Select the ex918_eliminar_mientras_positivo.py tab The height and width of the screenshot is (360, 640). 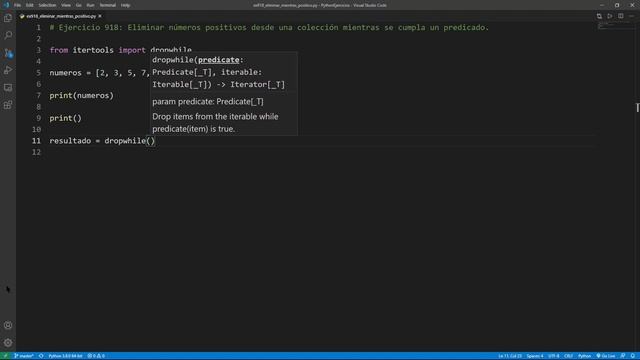pos(60,16)
